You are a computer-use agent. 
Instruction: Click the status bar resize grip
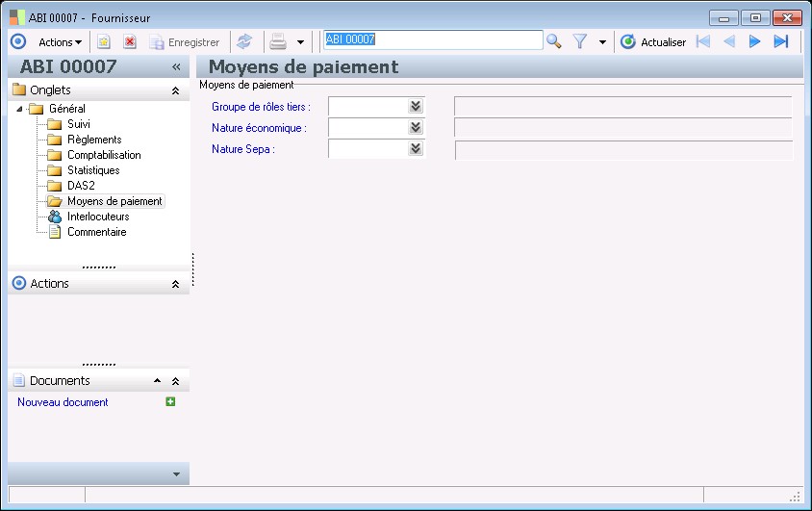pyautogui.click(x=796, y=497)
